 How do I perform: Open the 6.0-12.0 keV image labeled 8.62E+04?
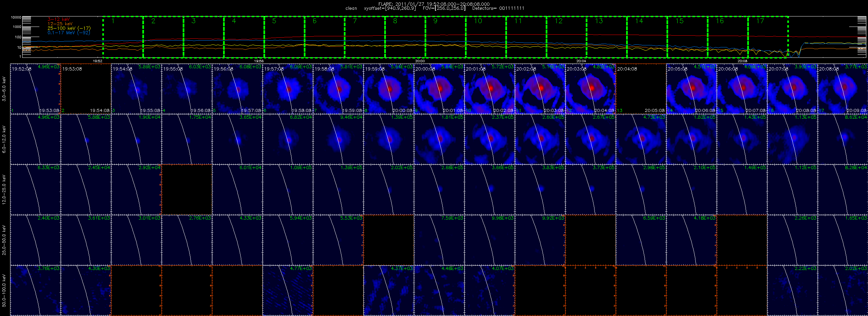tap(843, 139)
